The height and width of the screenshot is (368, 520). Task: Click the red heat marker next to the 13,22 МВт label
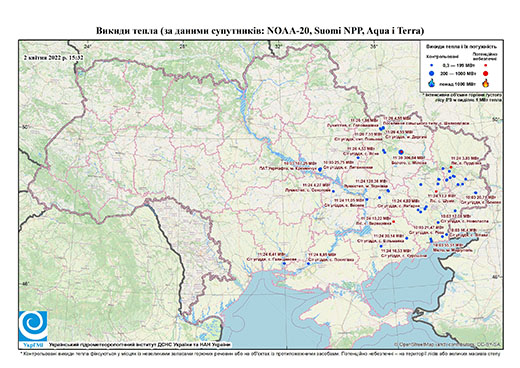pyautogui.click(x=394, y=222)
